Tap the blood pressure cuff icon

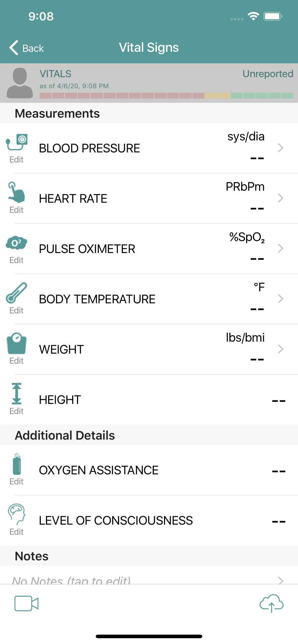[x=17, y=142]
